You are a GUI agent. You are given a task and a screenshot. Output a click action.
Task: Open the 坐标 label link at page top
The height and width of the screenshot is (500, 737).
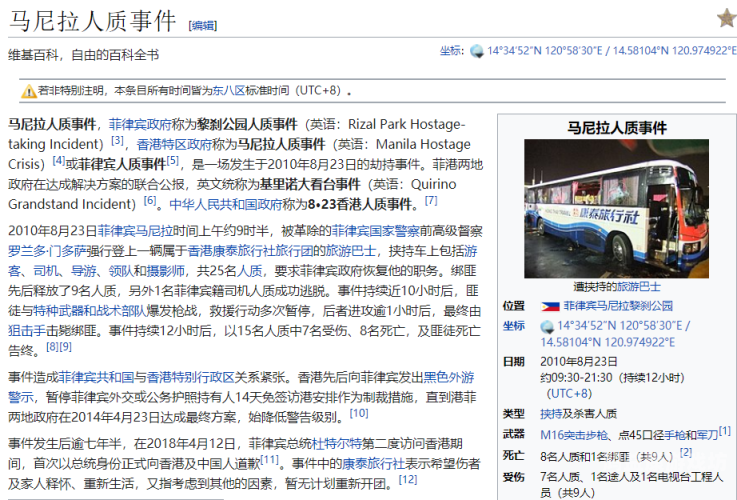[x=450, y=50]
